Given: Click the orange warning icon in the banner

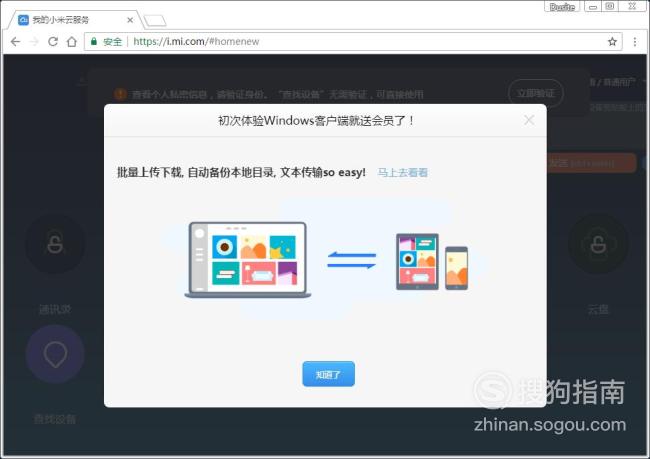Looking at the screenshot, I should (120, 94).
